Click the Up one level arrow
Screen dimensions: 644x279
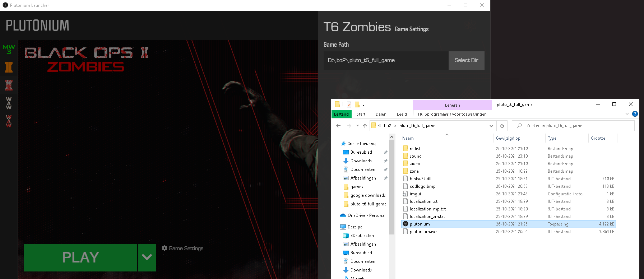tap(365, 126)
